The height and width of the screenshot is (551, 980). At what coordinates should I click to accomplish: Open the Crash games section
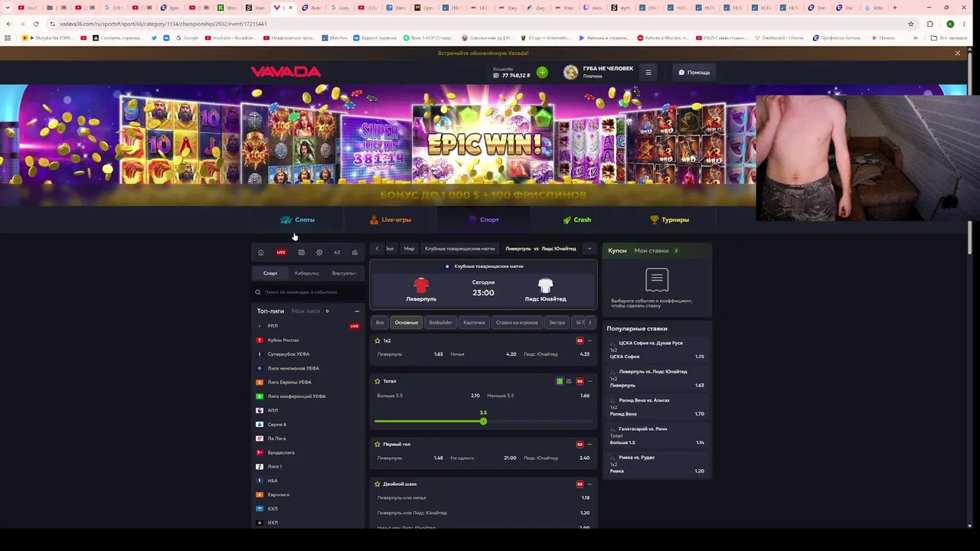click(x=577, y=220)
